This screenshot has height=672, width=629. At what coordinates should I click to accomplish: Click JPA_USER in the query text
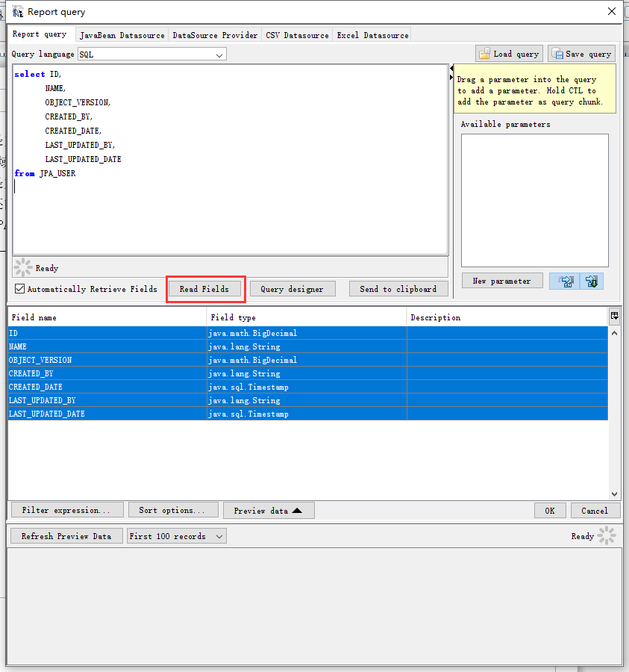(x=57, y=173)
